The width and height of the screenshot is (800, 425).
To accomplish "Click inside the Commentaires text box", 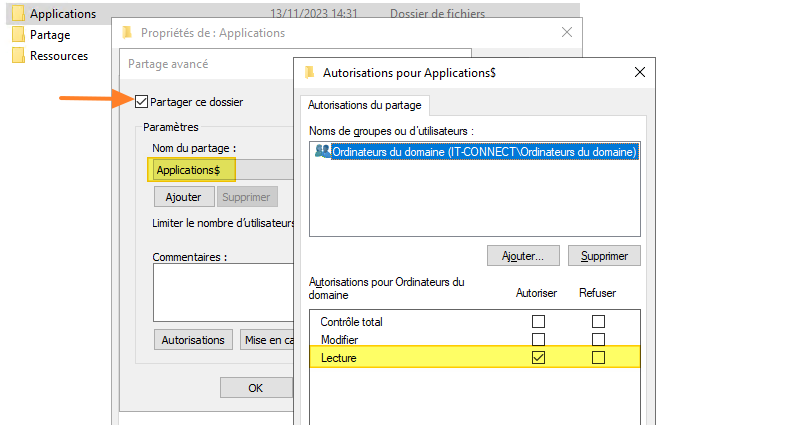I will click(222, 290).
